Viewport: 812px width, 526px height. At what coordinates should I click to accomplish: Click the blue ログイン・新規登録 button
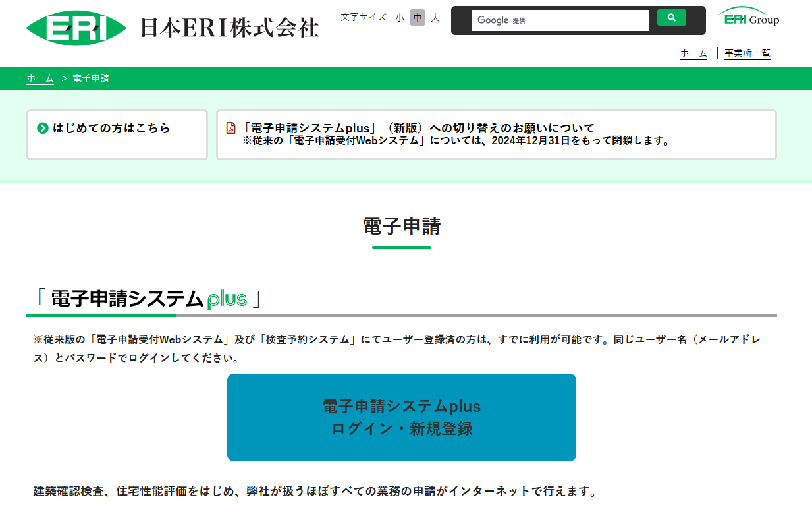point(402,417)
